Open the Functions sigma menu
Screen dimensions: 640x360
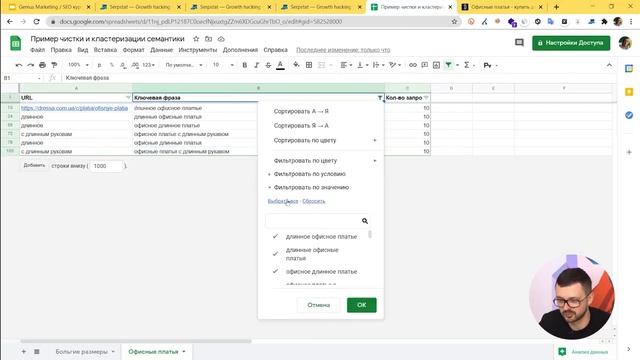468,65
